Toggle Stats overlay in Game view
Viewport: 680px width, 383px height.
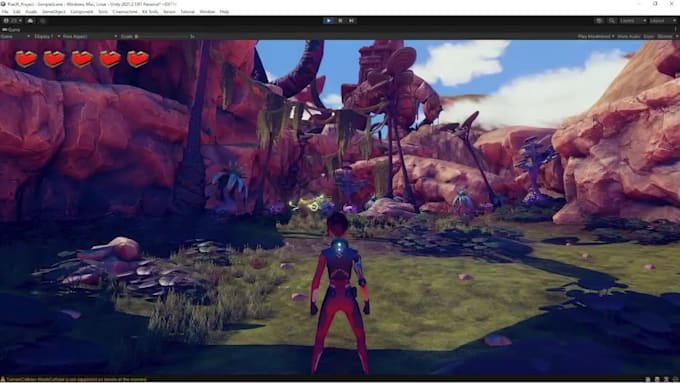pyautogui.click(x=649, y=36)
